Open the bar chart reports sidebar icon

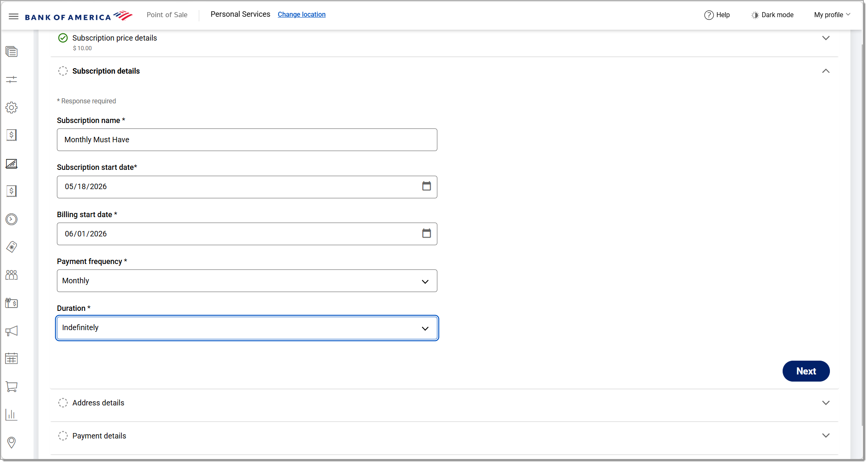click(x=11, y=415)
